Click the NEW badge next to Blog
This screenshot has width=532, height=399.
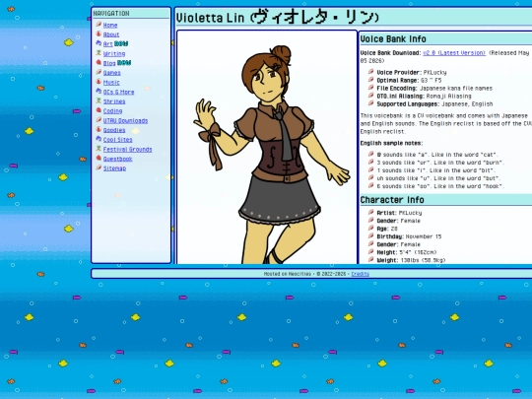[124, 63]
